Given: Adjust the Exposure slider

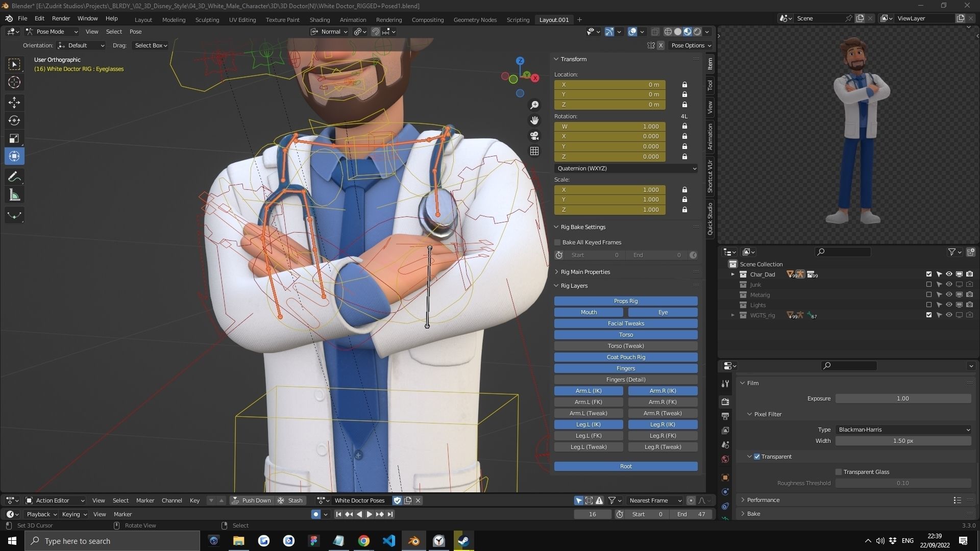Looking at the screenshot, I should coord(902,398).
